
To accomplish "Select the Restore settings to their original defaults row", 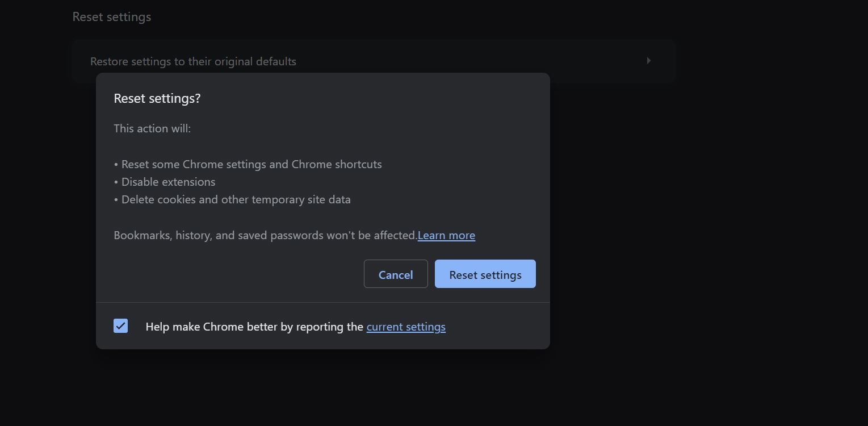I will tap(193, 61).
